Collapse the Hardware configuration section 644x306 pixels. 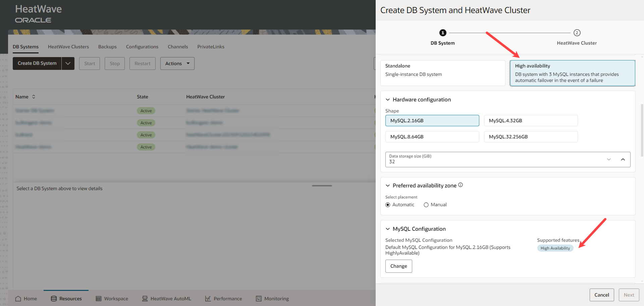pos(388,100)
